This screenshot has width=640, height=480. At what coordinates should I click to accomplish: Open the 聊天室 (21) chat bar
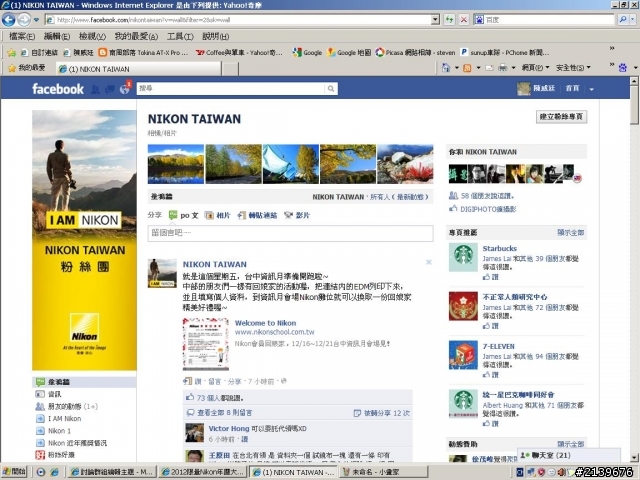569,455
